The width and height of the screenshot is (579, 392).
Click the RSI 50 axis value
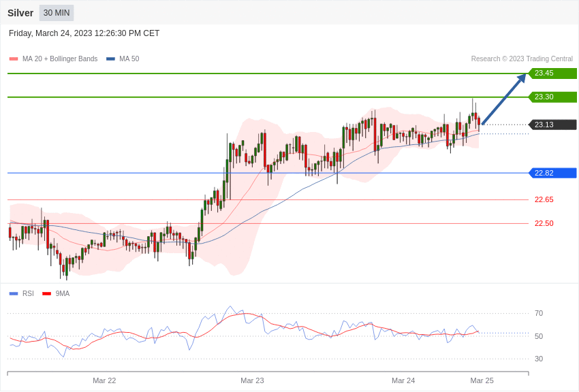pos(539,336)
